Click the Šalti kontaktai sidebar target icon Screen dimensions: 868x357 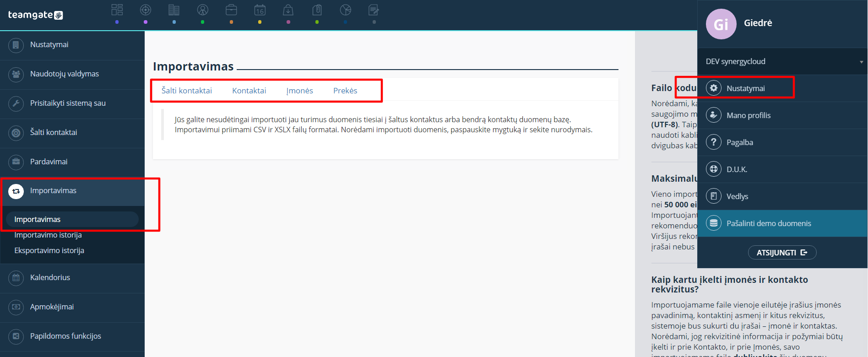point(16,133)
